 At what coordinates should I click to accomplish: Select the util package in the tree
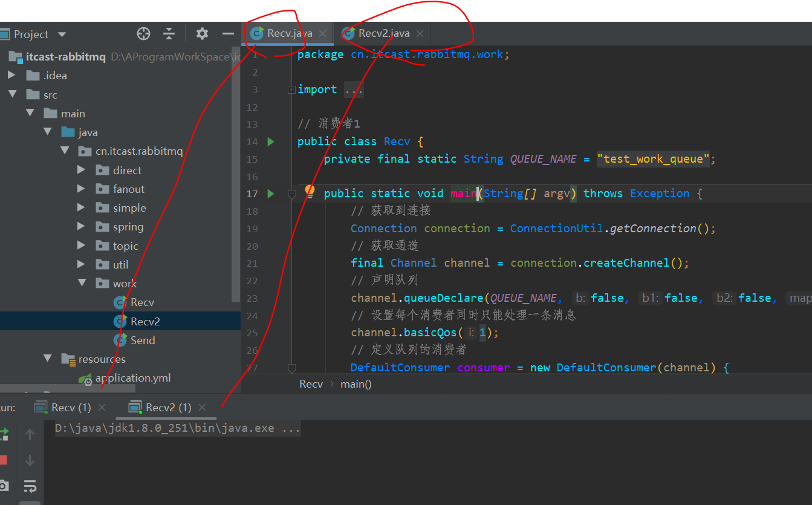click(120, 265)
